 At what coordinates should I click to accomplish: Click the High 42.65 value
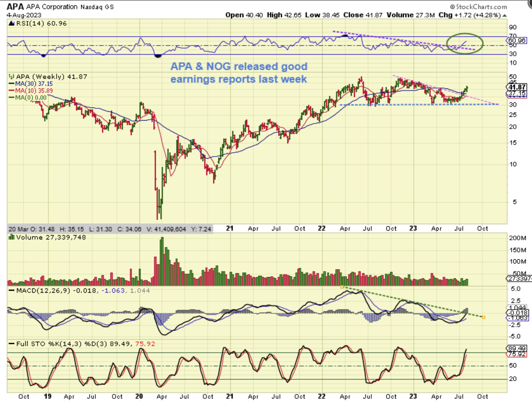click(281, 15)
